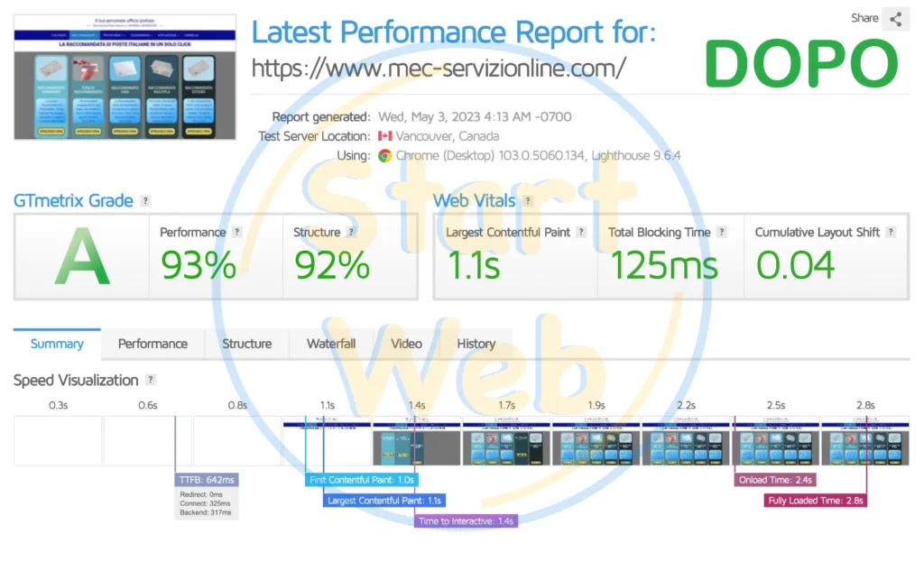This screenshot has height=571, width=924.
Task: Select the 1.1s filmstrip frame
Action: point(327,441)
